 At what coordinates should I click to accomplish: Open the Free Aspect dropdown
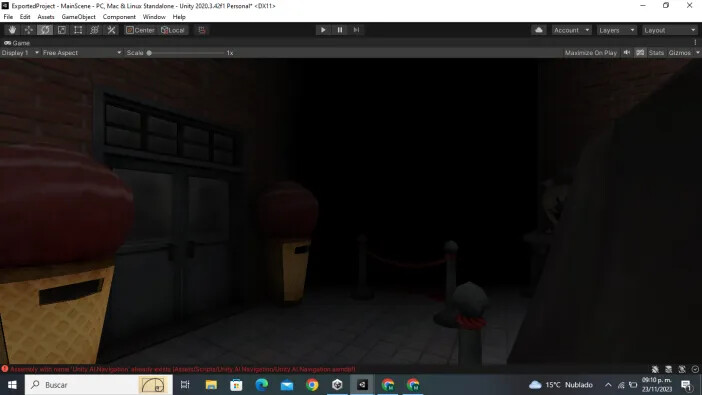click(x=82, y=53)
